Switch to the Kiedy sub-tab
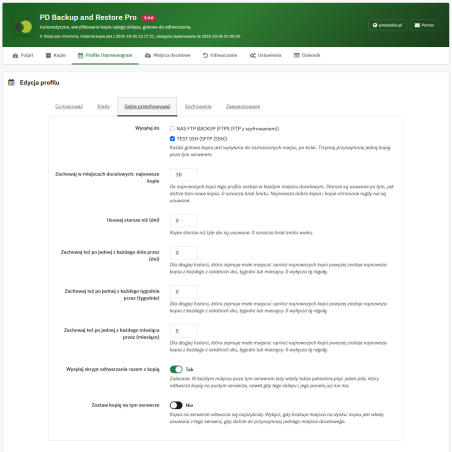452x452 pixels. [x=104, y=106]
